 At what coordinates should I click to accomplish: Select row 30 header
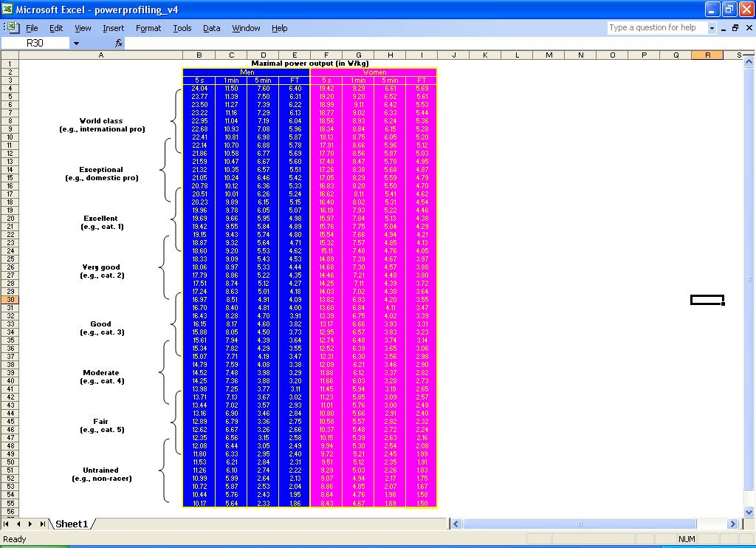point(10,300)
